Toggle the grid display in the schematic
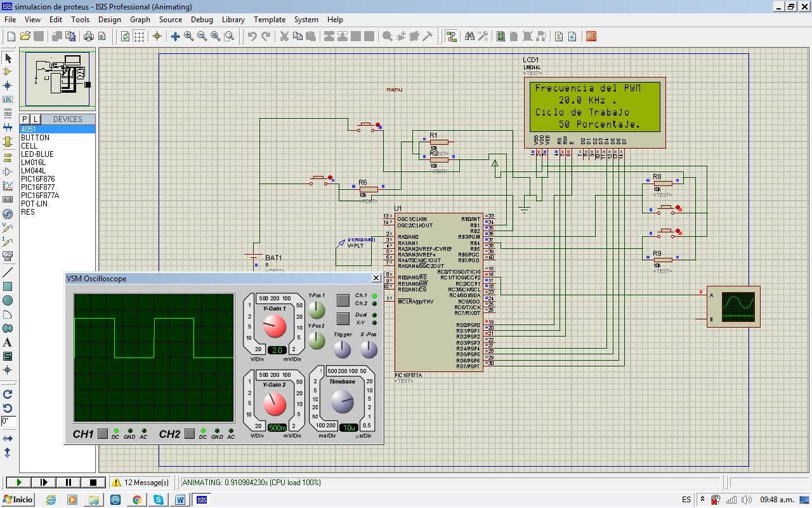This screenshot has width=812, height=508. click(138, 36)
